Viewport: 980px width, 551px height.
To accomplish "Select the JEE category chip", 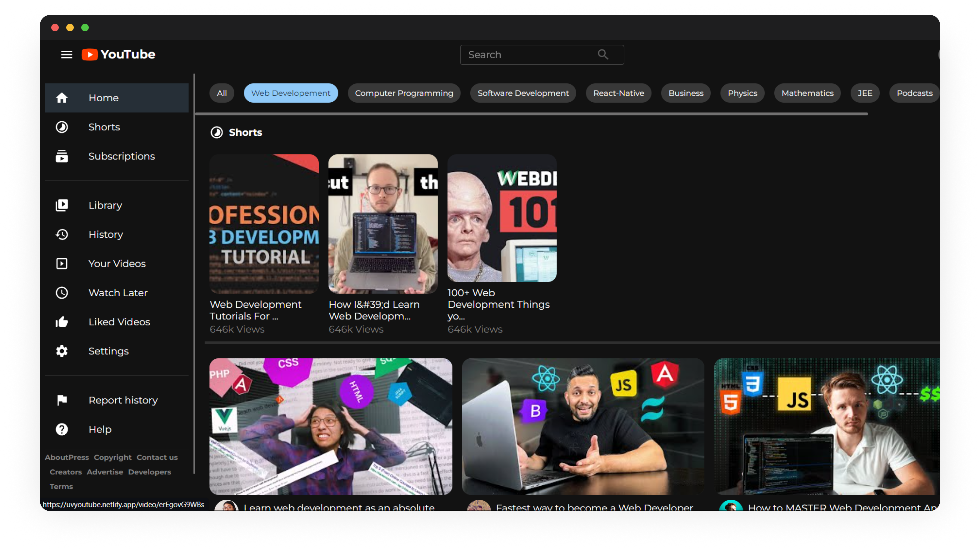I will [x=865, y=93].
